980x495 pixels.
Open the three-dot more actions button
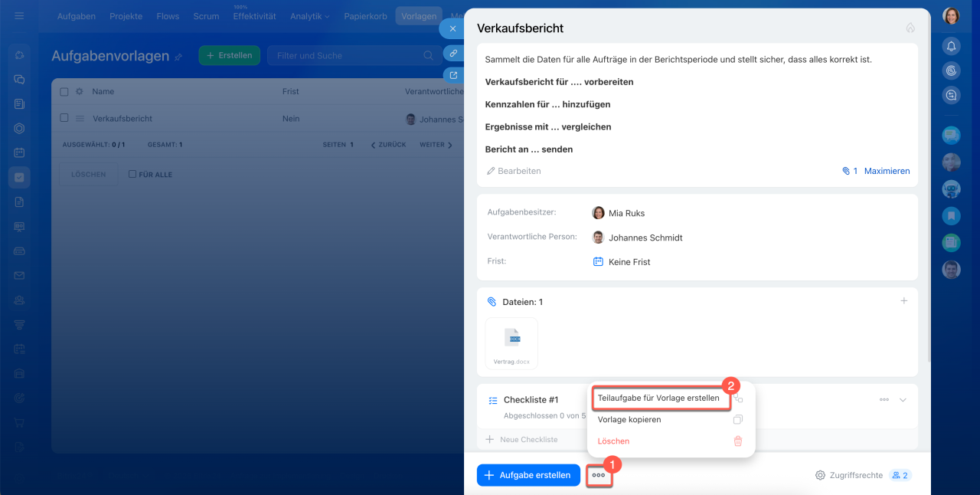click(x=599, y=475)
